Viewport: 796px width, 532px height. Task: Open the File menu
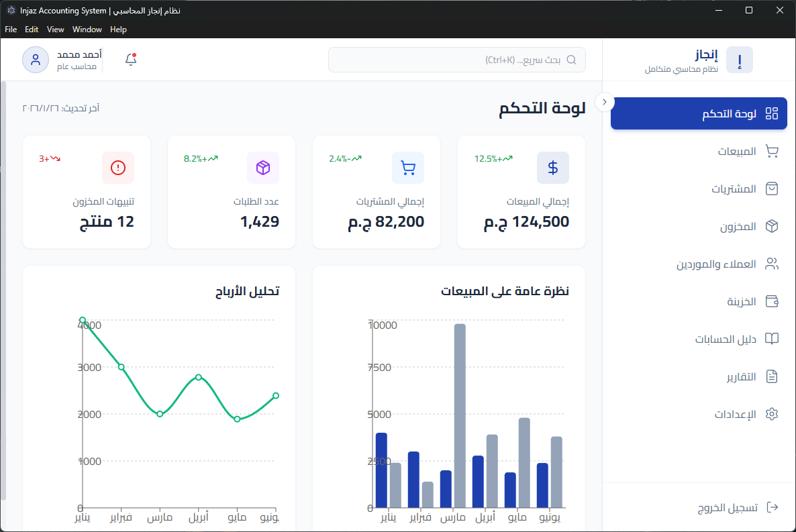coord(11,30)
